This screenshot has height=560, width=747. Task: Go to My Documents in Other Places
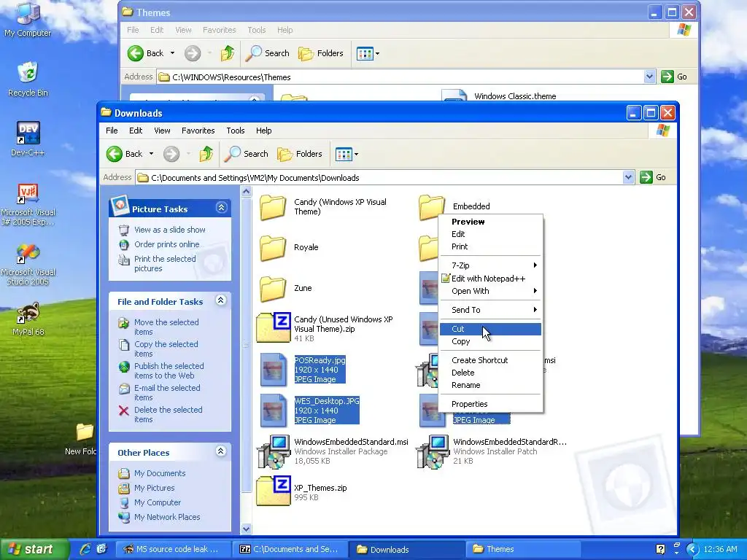160,473
